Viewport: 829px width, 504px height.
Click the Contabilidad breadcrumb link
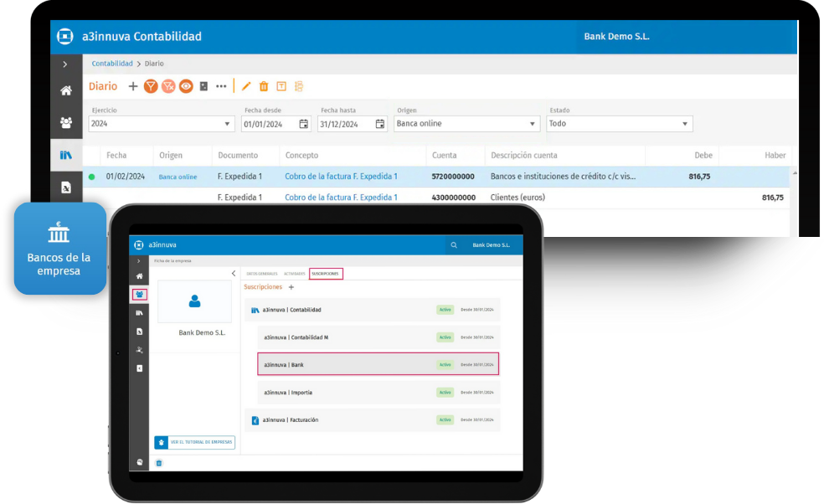pos(112,64)
